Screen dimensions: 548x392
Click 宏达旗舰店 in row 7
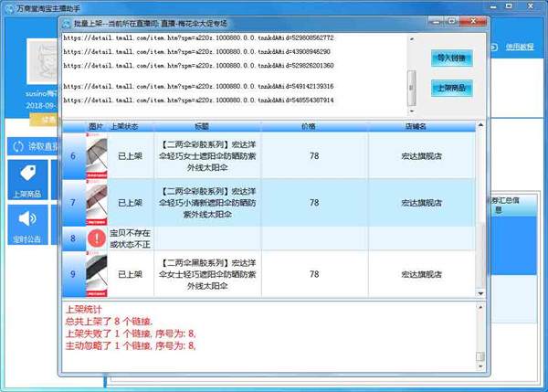pos(421,203)
